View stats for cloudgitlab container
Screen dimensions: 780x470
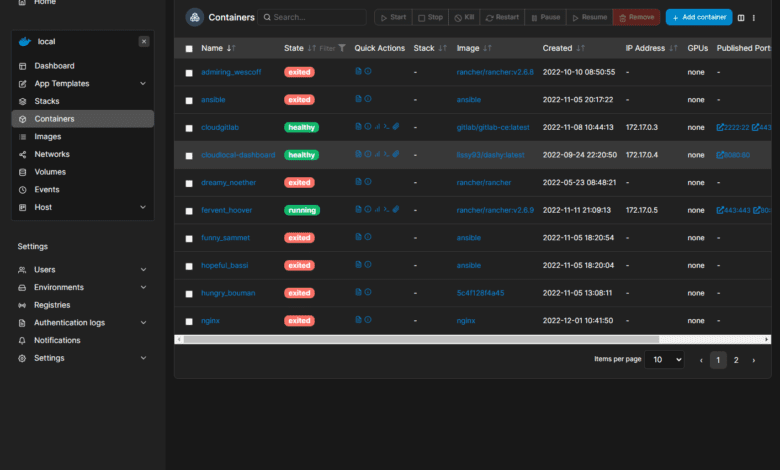377,126
